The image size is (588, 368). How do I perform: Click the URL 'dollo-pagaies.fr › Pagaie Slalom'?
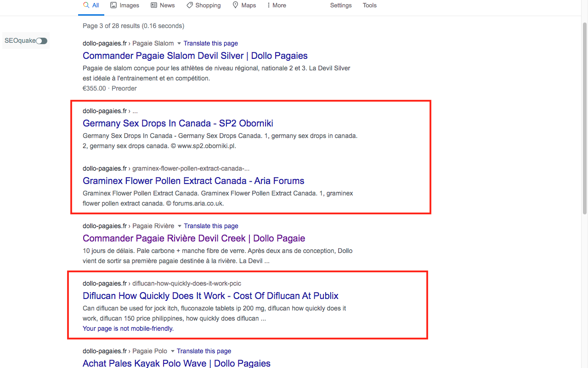click(x=128, y=43)
